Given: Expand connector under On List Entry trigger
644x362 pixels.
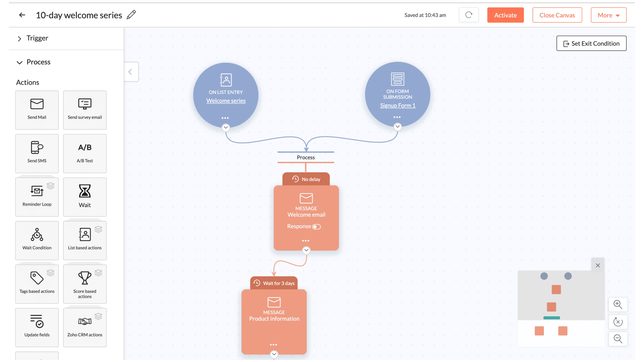Looking at the screenshot, I should click(x=226, y=127).
